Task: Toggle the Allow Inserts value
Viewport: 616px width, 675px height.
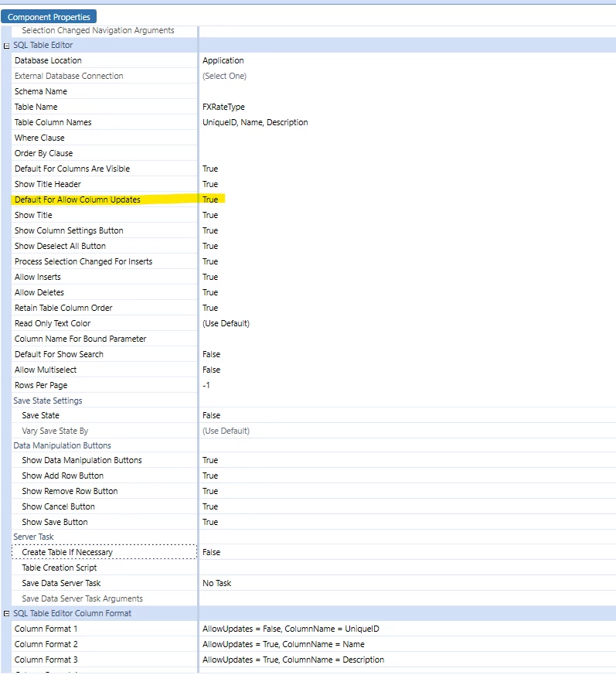Action: coord(210,278)
